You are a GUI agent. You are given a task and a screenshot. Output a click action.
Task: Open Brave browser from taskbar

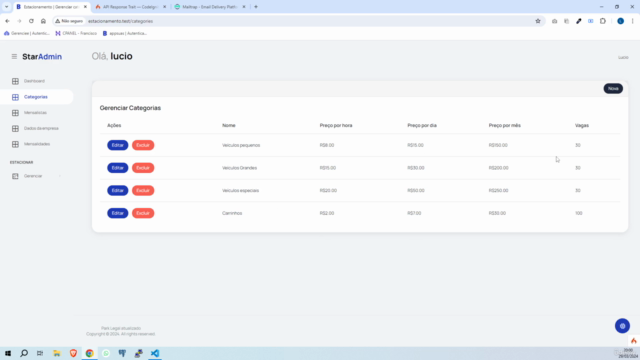[73, 353]
